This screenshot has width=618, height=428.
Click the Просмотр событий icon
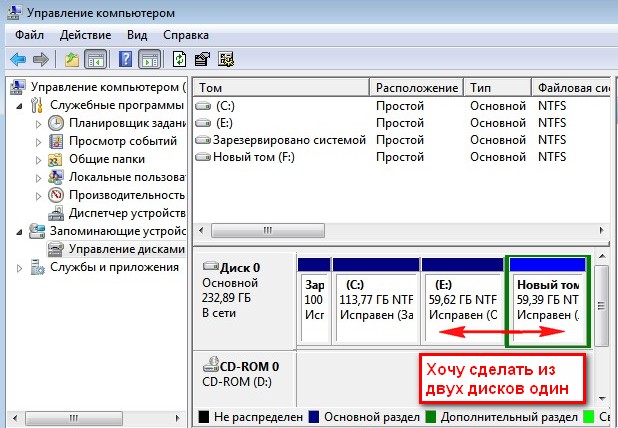click(x=56, y=141)
